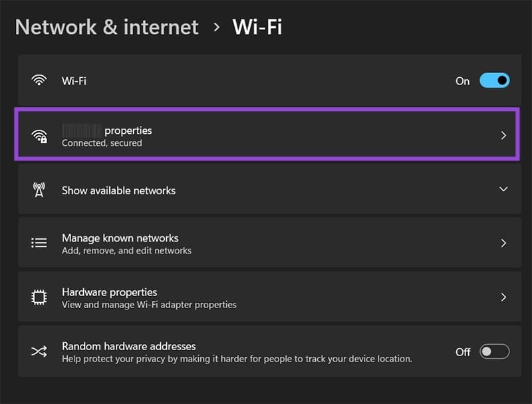The height and width of the screenshot is (404, 532).
Task: Click the secured Wi-Fi lock icon
Action: tap(39, 136)
